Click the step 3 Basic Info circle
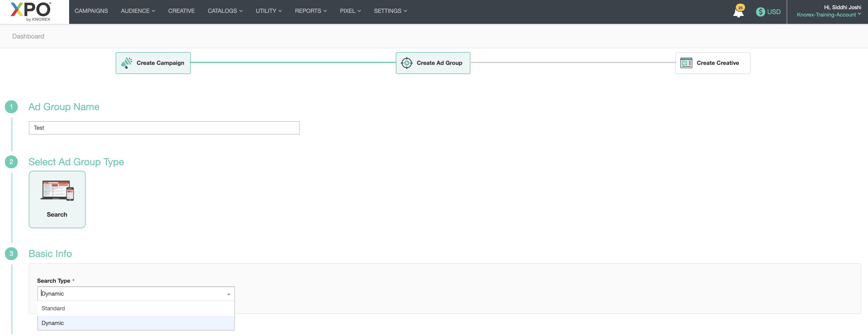This screenshot has height=336, width=868. coord(11,253)
